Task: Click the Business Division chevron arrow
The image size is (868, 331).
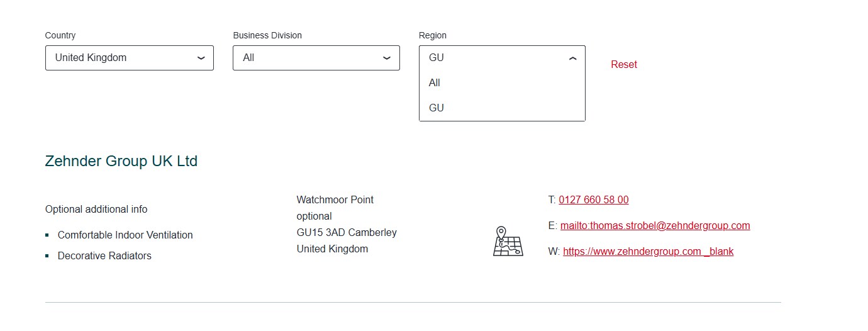Action: click(387, 58)
